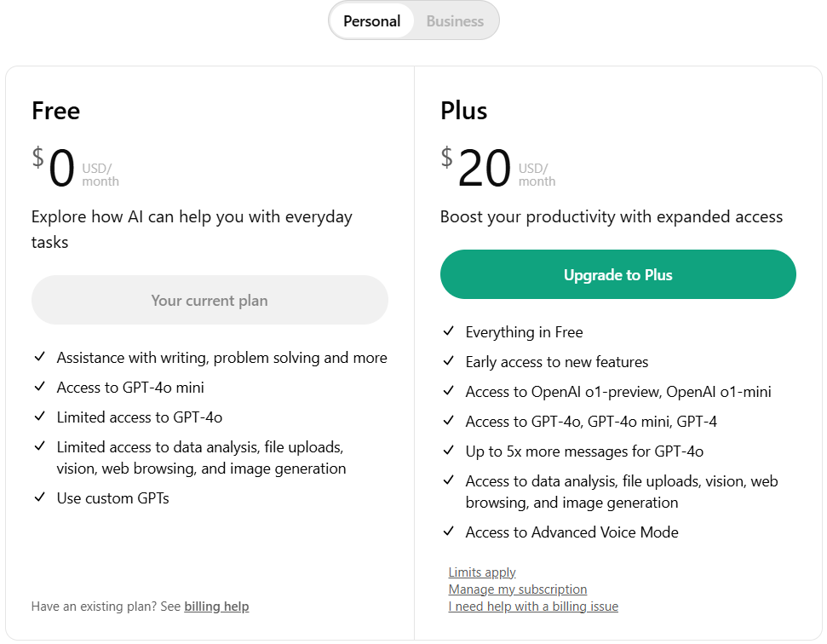Open the Limits apply link

(482, 572)
